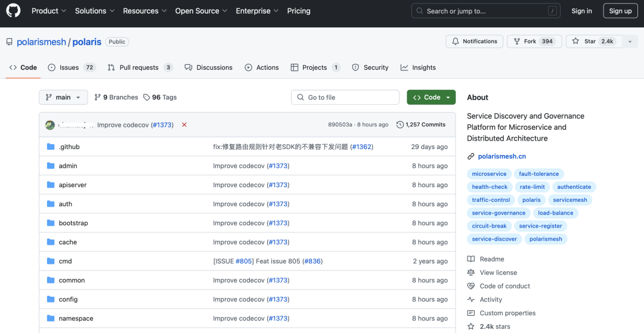Open the polaris repository link
Image resolution: width=644 pixels, height=333 pixels.
(86, 42)
